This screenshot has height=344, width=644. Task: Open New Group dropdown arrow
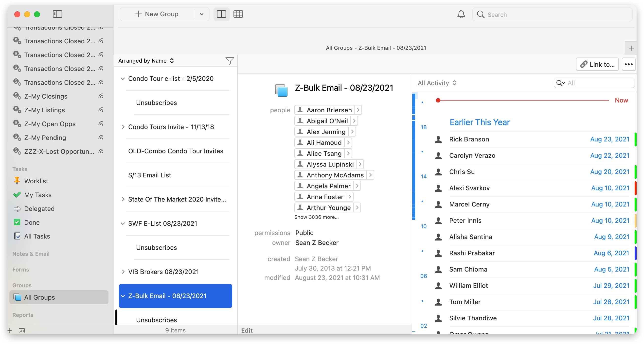coord(201,14)
